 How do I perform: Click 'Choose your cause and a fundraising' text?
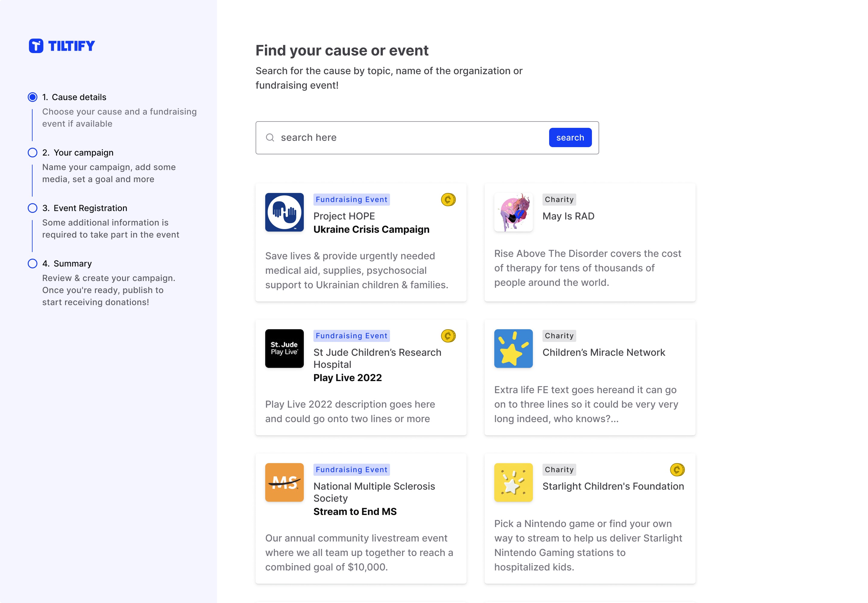pos(119,118)
